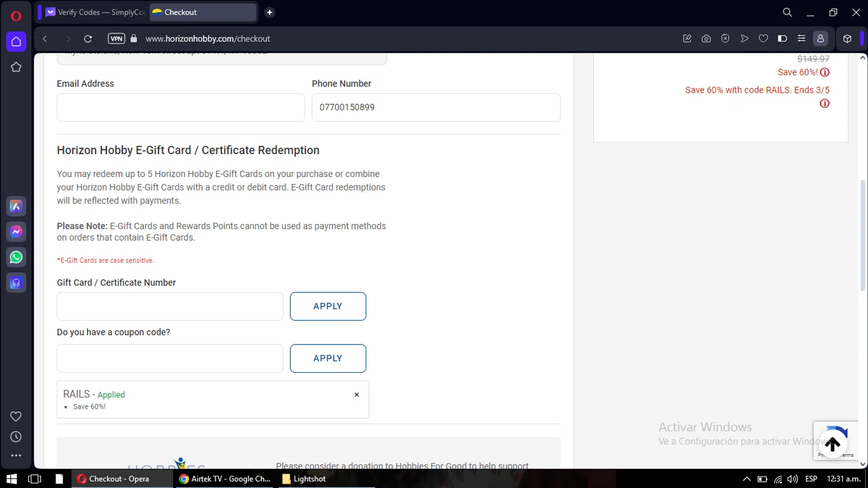Open Messenger in the sidebar
This screenshot has width=868, height=488.
coord(16,232)
